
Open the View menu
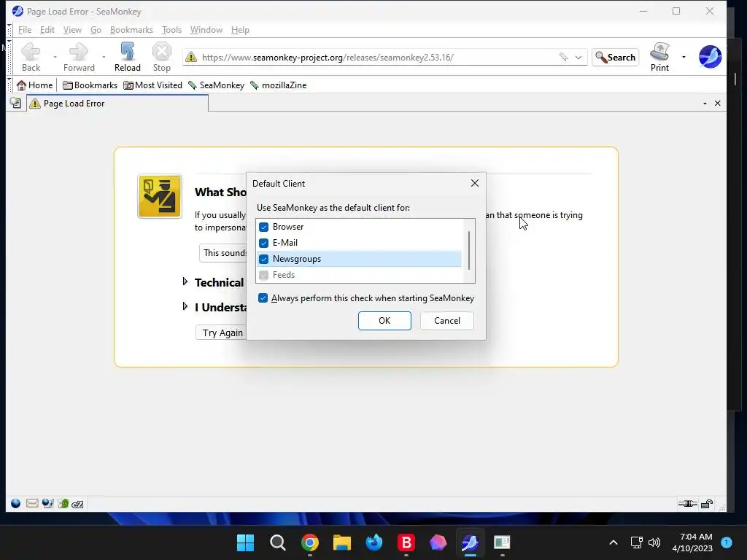tap(72, 29)
